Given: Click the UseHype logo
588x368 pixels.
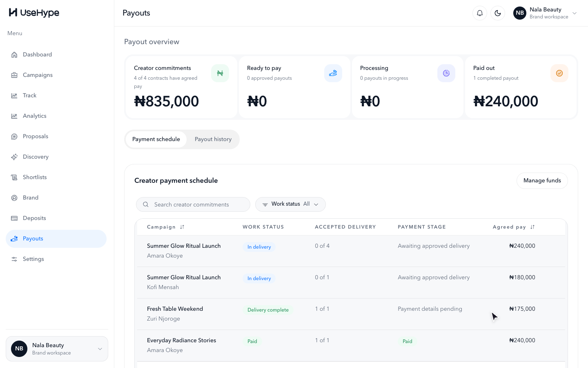Looking at the screenshot, I should pos(34,13).
